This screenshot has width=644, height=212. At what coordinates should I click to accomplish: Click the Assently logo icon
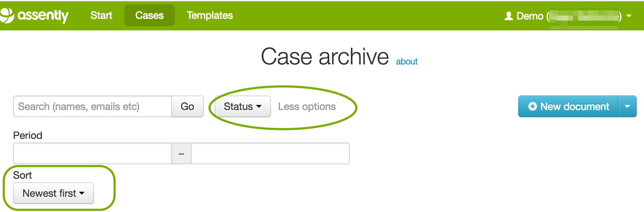point(7,15)
